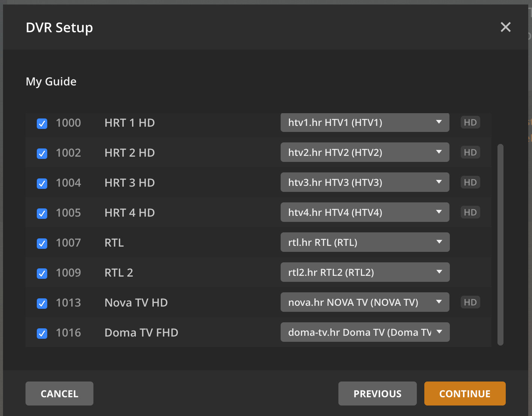Image resolution: width=532 pixels, height=416 pixels.
Task: Close the DVR Setup dialog
Action: point(505,27)
